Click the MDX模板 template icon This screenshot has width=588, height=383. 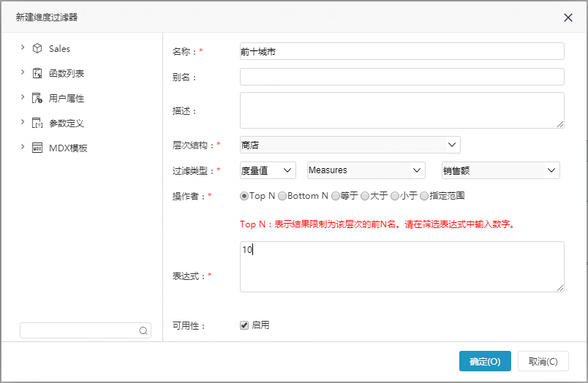(37, 148)
